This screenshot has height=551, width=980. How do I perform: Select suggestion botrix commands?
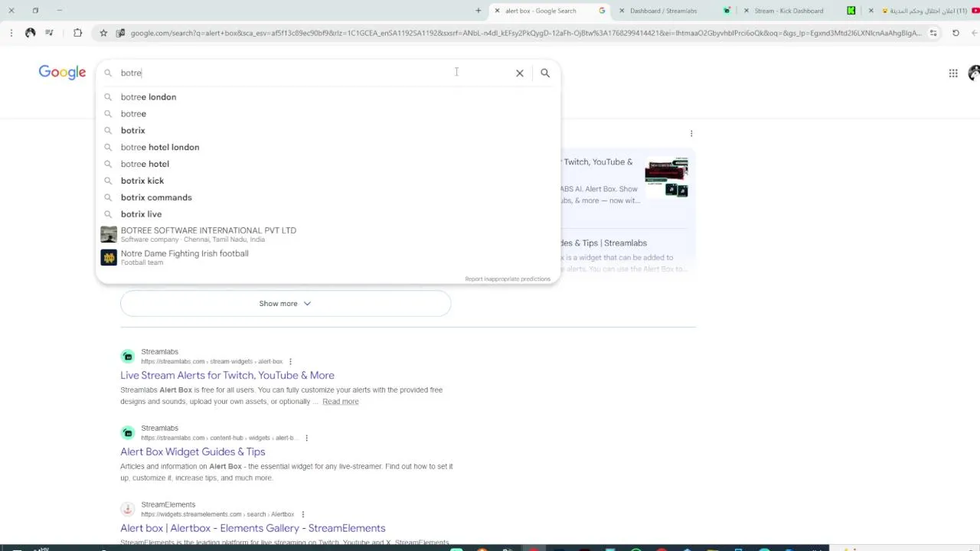tap(328, 197)
